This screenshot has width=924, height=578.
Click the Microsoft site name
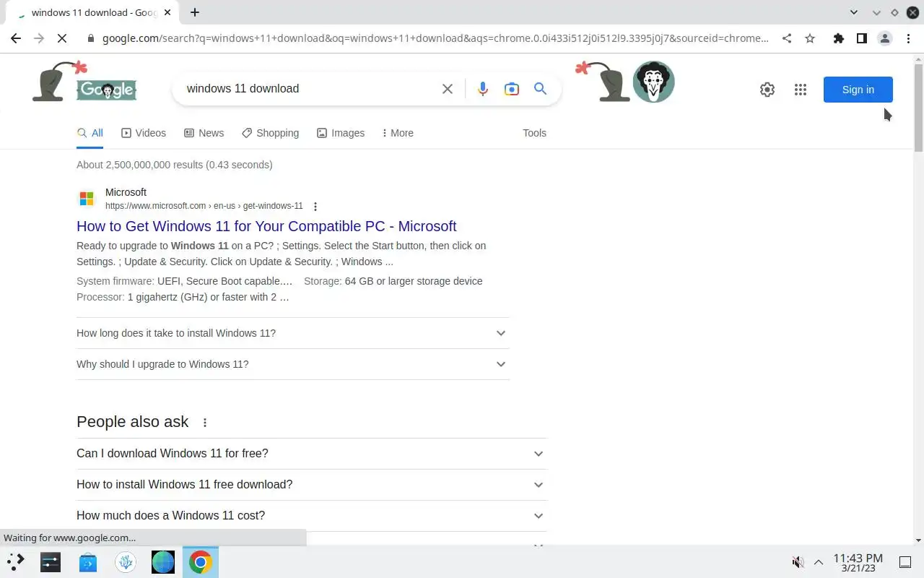(126, 192)
